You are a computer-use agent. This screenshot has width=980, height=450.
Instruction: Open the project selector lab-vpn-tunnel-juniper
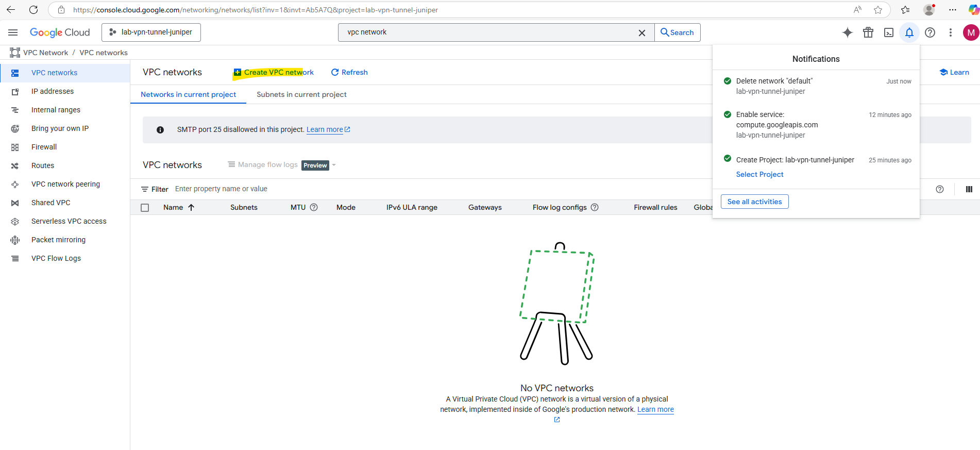coord(151,32)
